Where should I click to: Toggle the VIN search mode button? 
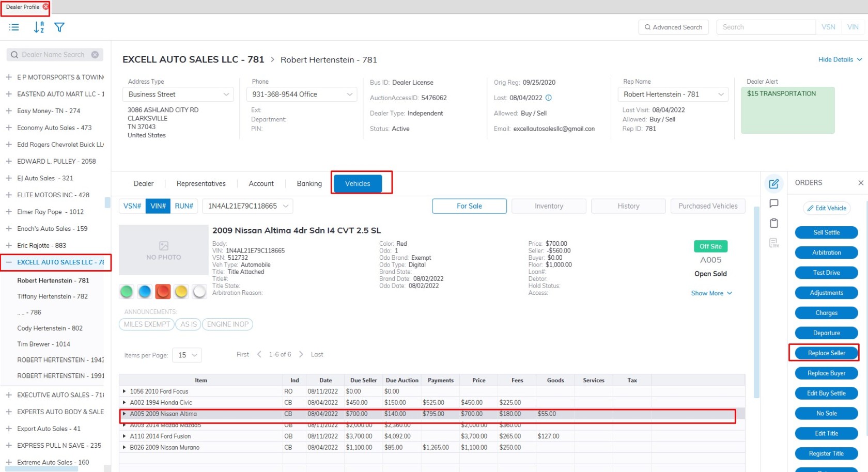tap(853, 27)
